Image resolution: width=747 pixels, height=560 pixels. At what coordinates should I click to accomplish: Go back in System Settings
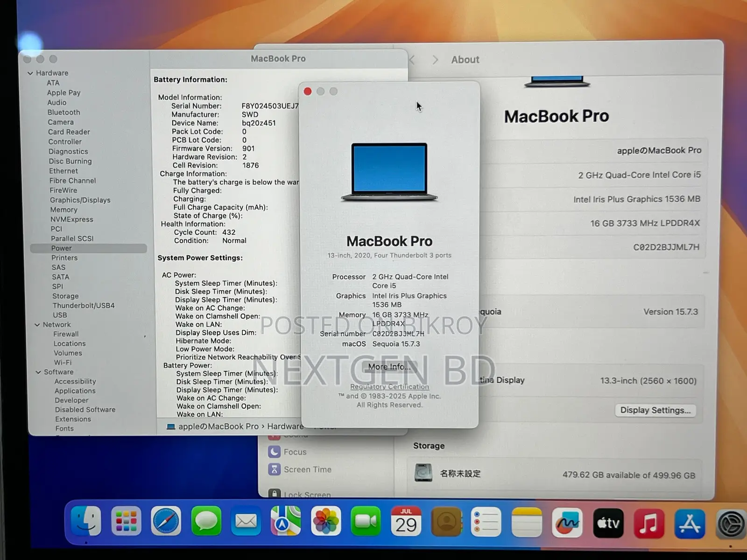tap(412, 60)
